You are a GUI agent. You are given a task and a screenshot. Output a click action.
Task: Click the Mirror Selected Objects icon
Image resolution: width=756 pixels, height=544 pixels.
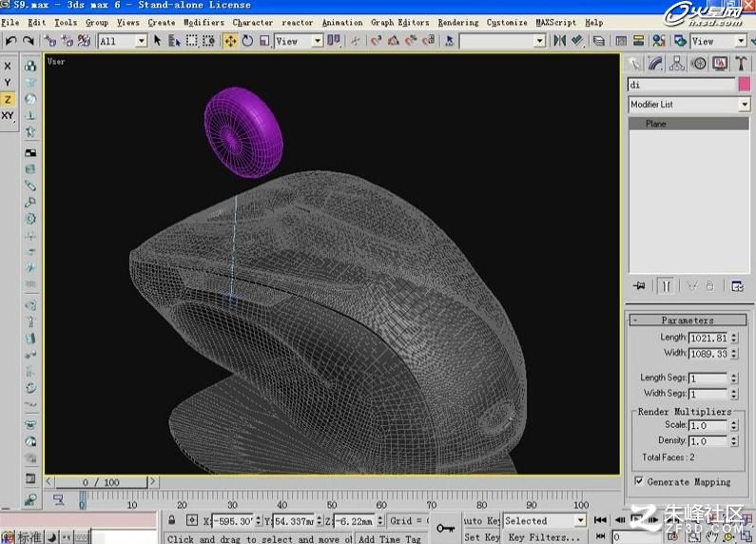tap(559, 41)
